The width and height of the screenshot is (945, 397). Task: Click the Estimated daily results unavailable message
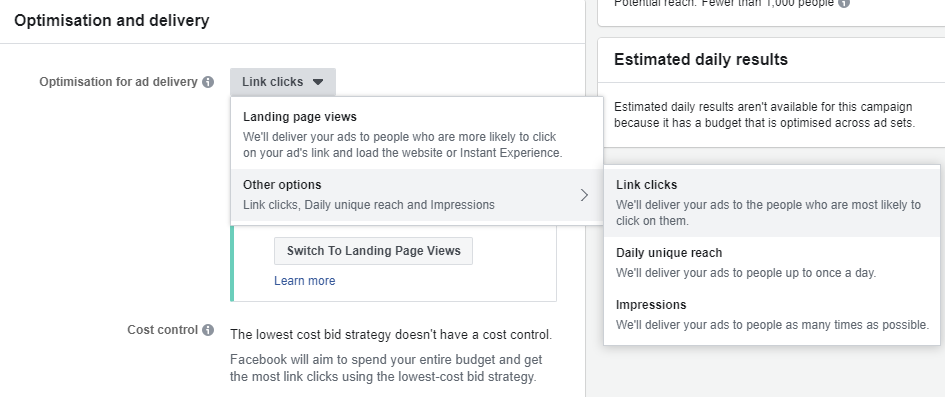[x=764, y=115]
